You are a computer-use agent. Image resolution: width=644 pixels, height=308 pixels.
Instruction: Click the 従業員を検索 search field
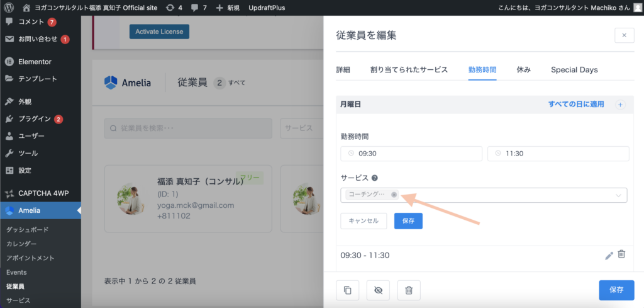188,128
